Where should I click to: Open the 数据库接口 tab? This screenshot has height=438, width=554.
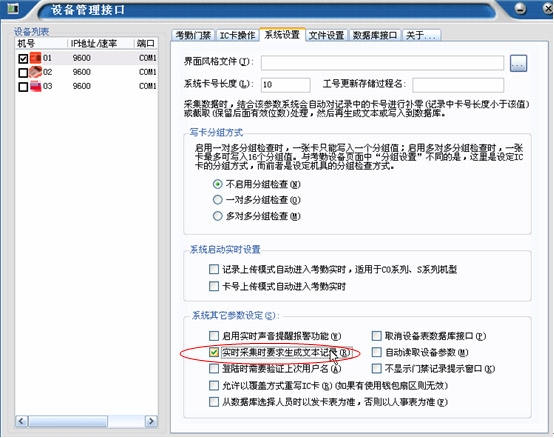point(375,35)
